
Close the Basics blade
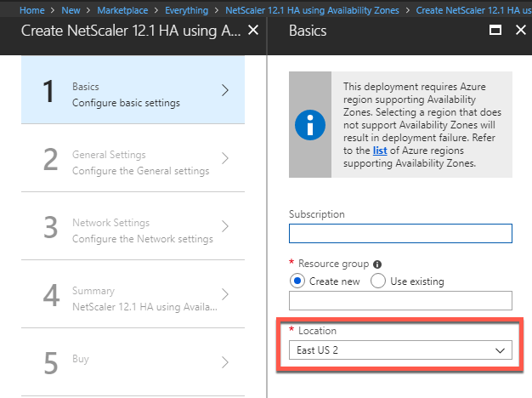click(x=521, y=31)
